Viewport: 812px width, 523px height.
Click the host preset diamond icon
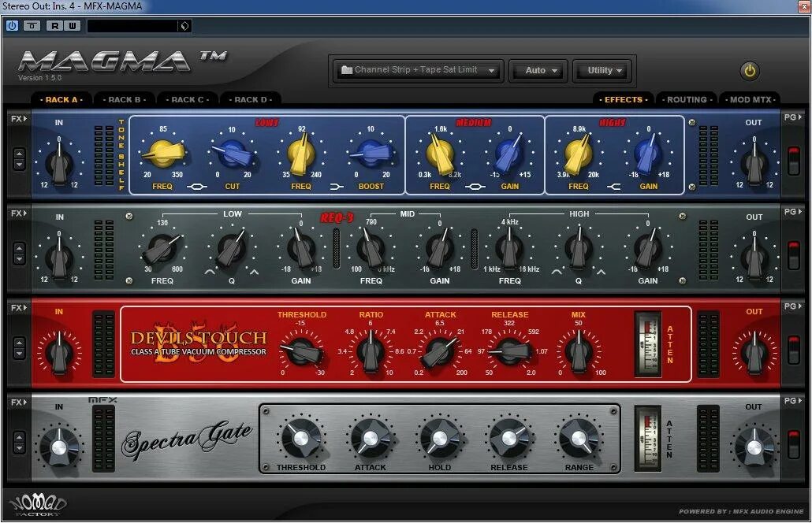pos(184,26)
